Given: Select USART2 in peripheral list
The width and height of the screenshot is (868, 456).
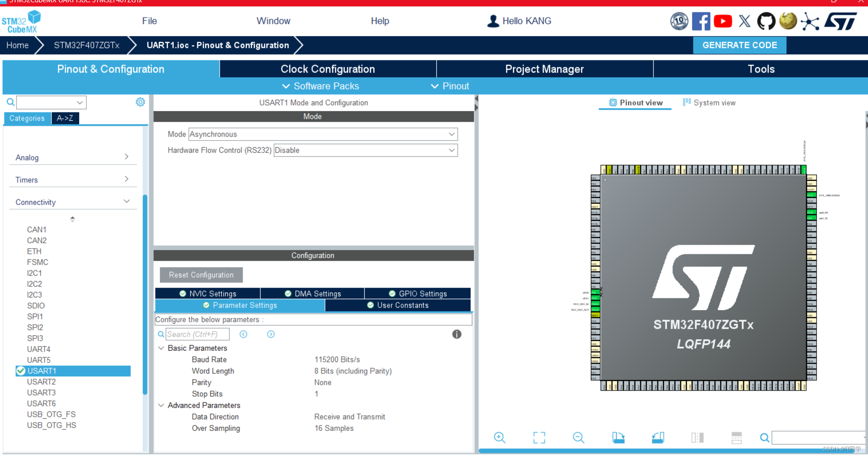Looking at the screenshot, I should [x=41, y=382].
